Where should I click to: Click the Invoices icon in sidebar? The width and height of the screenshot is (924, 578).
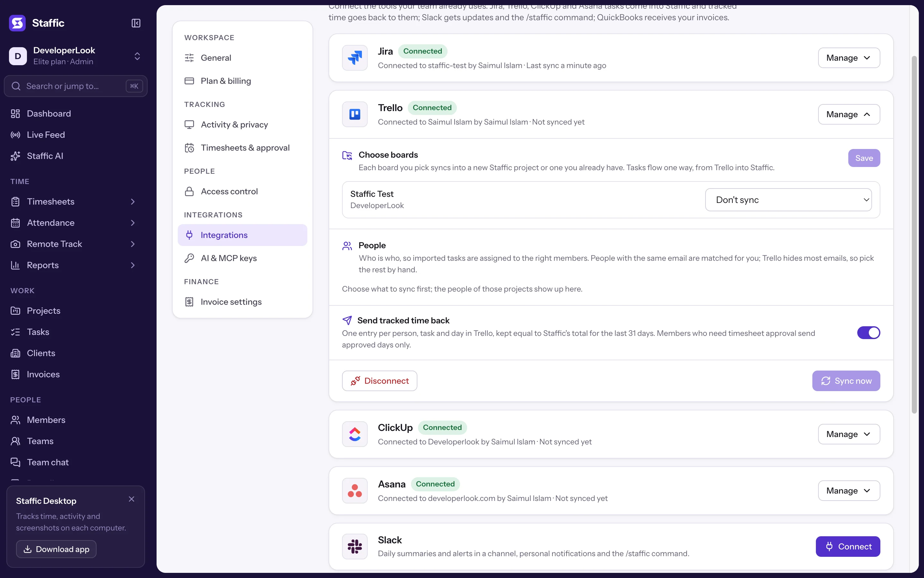point(15,374)
